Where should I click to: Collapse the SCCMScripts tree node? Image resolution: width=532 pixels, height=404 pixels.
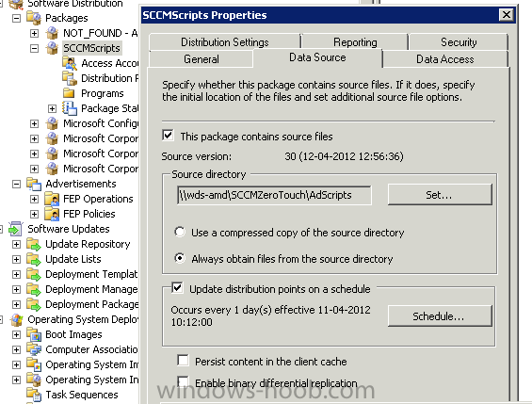tap(34, 48)
